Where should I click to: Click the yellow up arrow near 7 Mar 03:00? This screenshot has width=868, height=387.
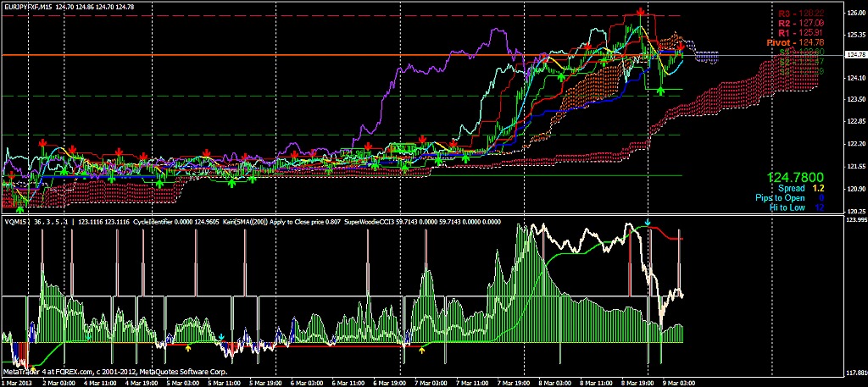pos(422,348)
